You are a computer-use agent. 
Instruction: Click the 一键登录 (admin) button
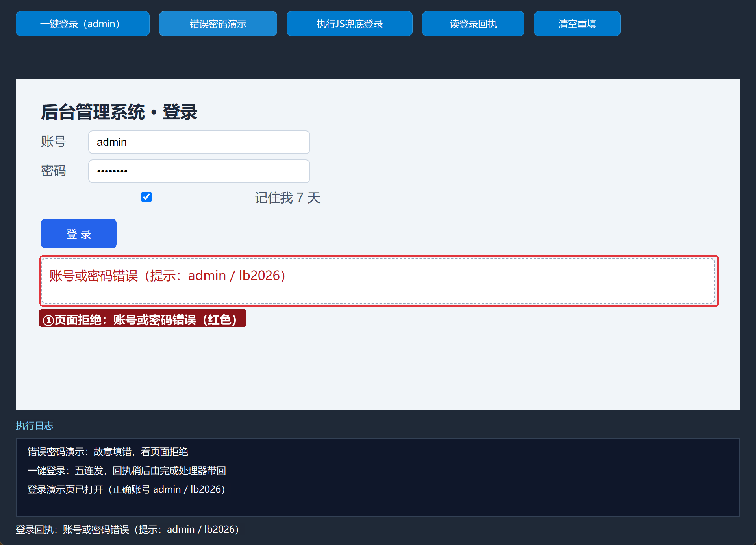click(83, 24)
